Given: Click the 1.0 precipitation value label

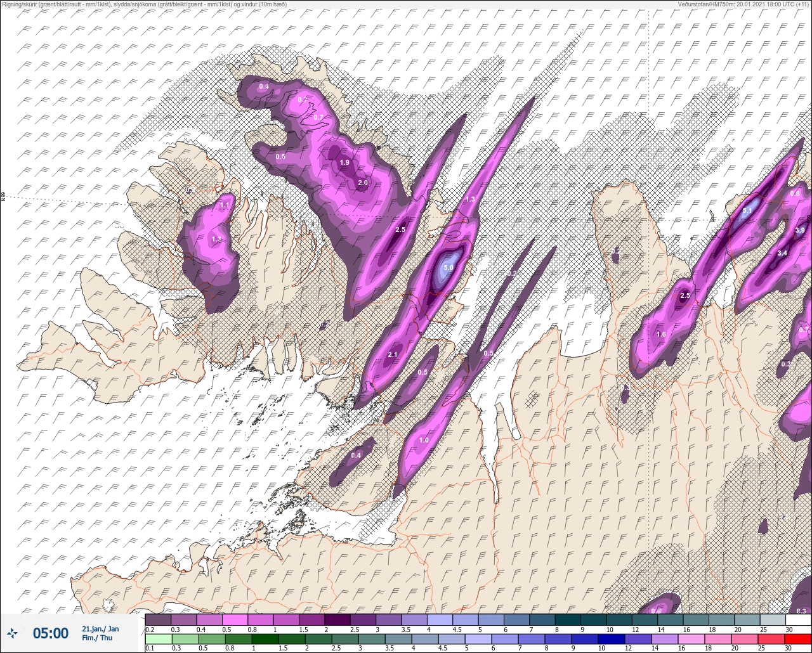Looking at the screenshot, I should click(424, 440).
